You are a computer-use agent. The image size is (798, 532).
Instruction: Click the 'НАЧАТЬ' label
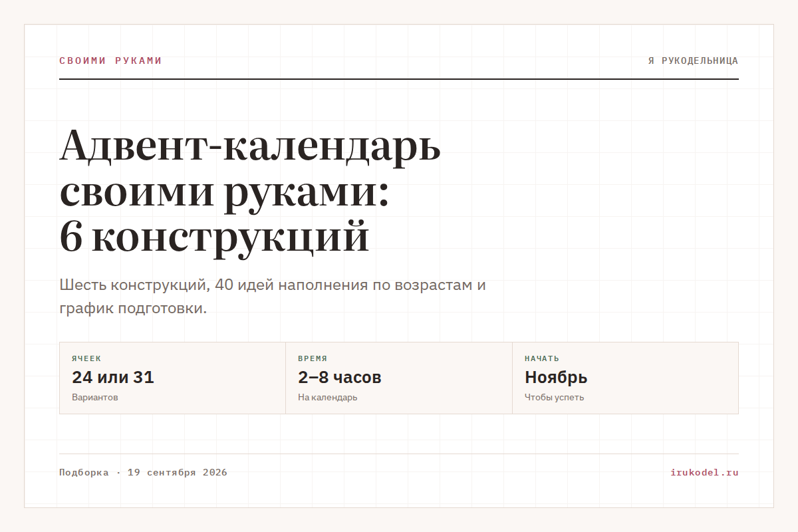click(542, 358)
